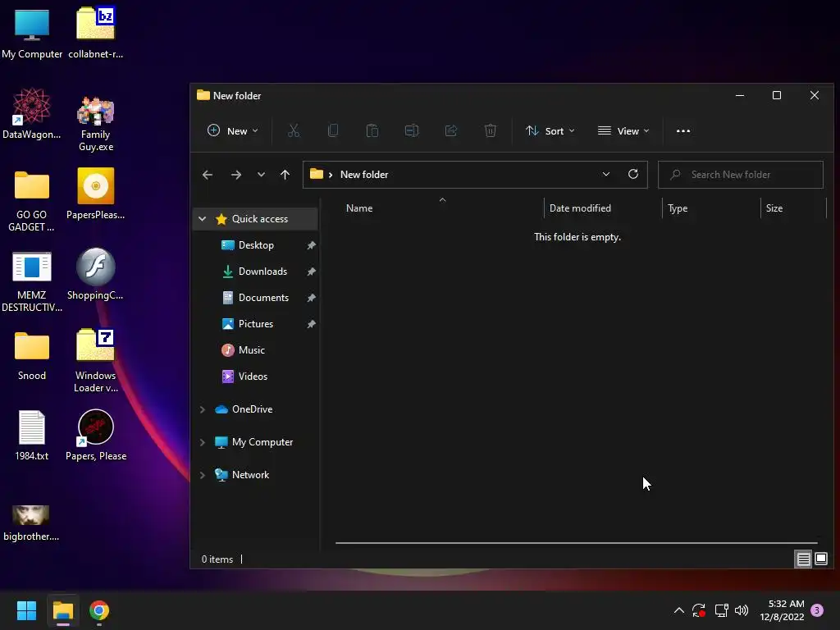Click the Cut scissors icon in toolbar
The height and width of the screenshot is (630, 840).
click(294, 130)
